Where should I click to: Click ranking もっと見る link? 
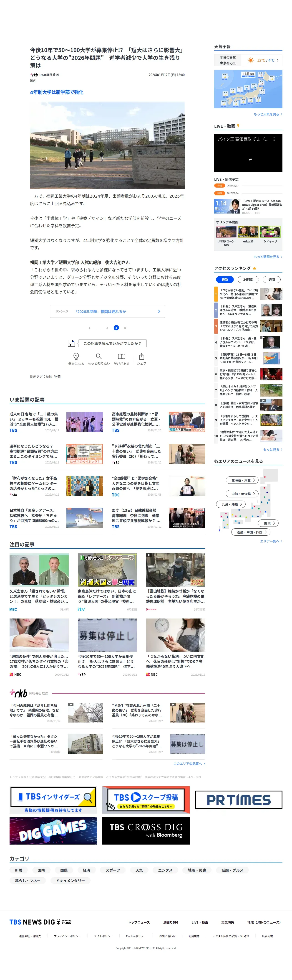tap(273, 450)
